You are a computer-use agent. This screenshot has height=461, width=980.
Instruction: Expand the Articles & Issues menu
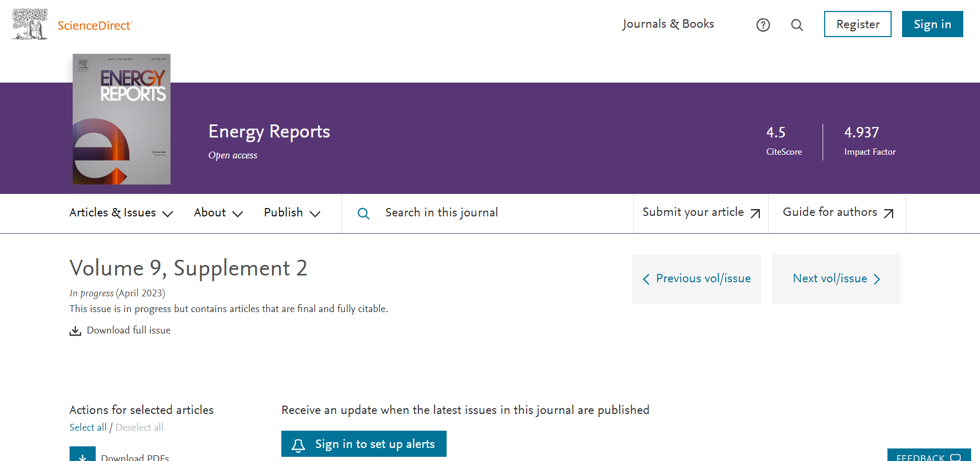click(121, 213)
